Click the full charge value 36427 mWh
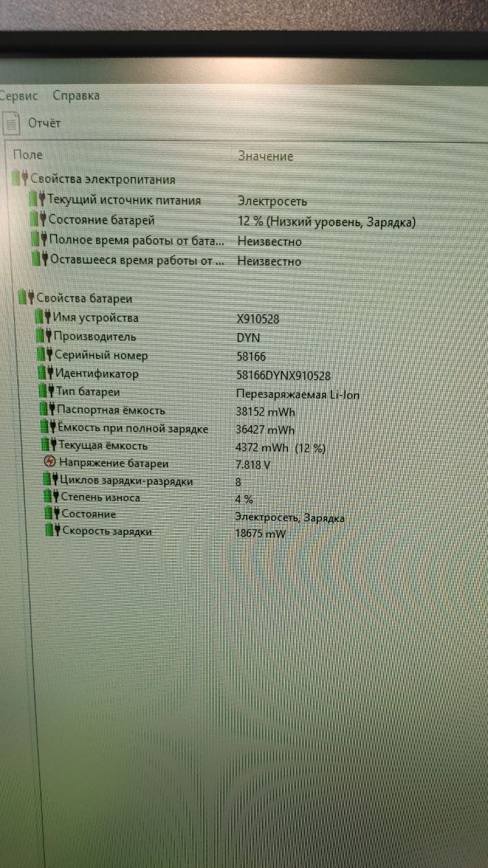 [x=265, y=430]
